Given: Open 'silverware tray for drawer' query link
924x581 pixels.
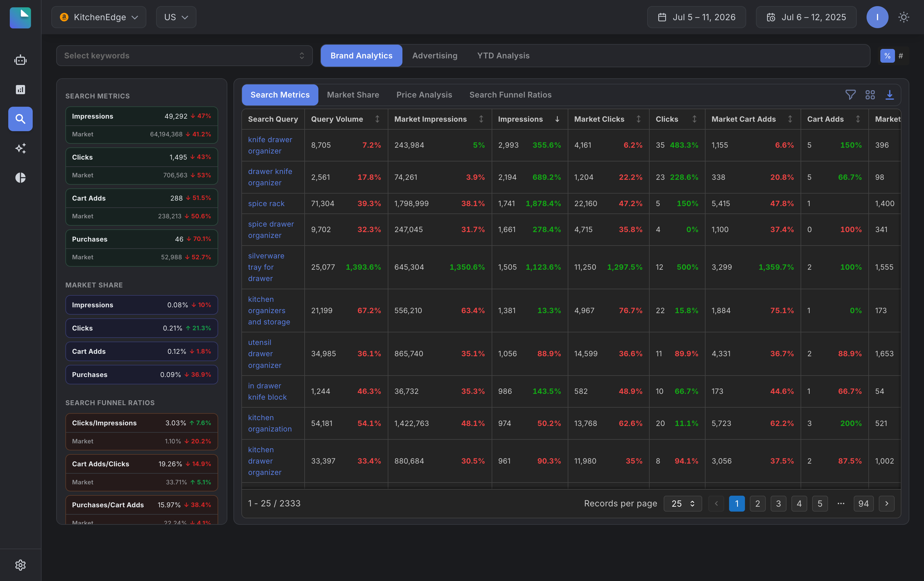Looking at the screenshot, I should 266,267.
